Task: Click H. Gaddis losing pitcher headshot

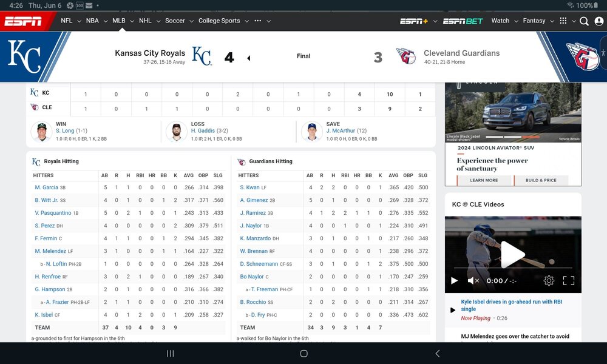Action: click(177, 132)
